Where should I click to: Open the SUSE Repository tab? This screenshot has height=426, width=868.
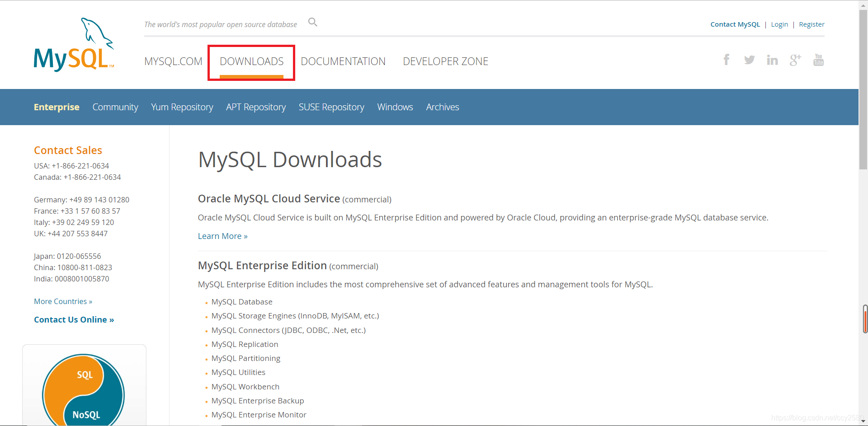pyautogui.click(x=331, y=107)
